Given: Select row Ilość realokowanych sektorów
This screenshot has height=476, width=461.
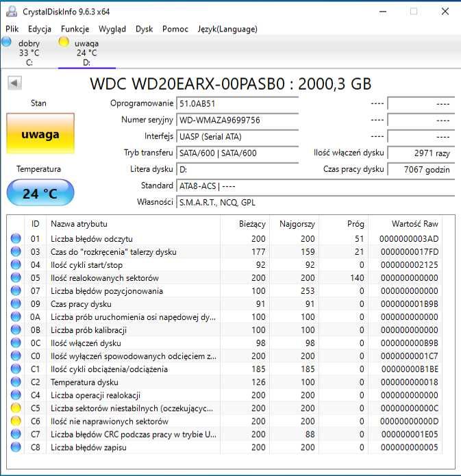Looking at the screenshot, I should (225, 278).
